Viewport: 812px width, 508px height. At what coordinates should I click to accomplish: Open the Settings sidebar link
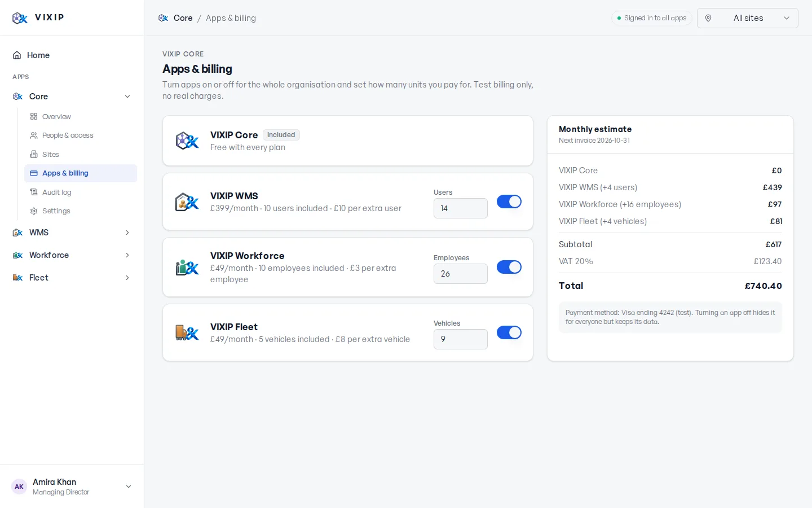[x=81, y=211]
